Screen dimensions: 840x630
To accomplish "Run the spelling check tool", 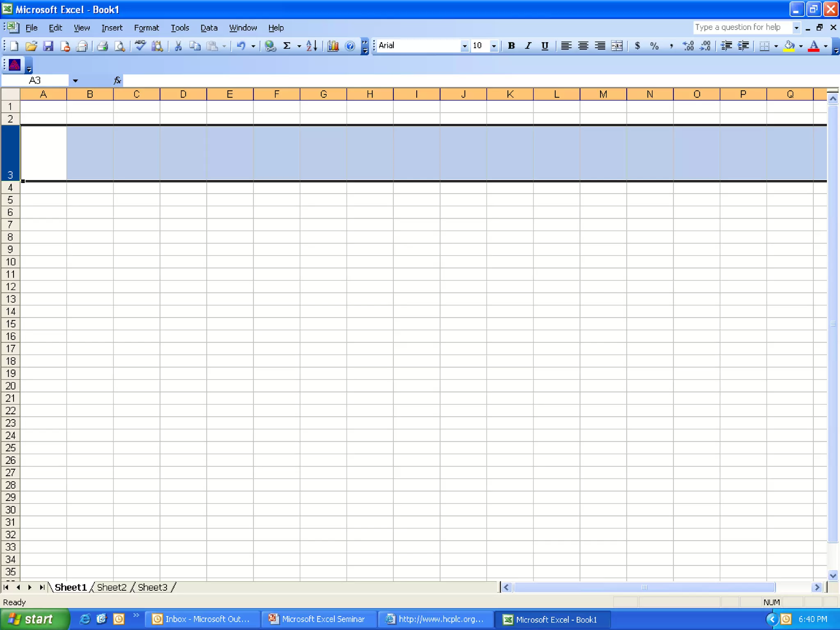I will [140, 46].
